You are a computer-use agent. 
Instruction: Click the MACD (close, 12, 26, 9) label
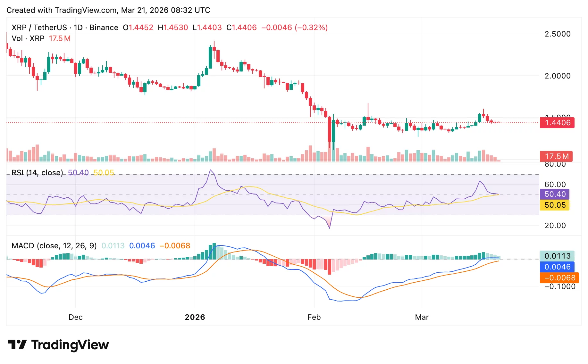point(54,246)
